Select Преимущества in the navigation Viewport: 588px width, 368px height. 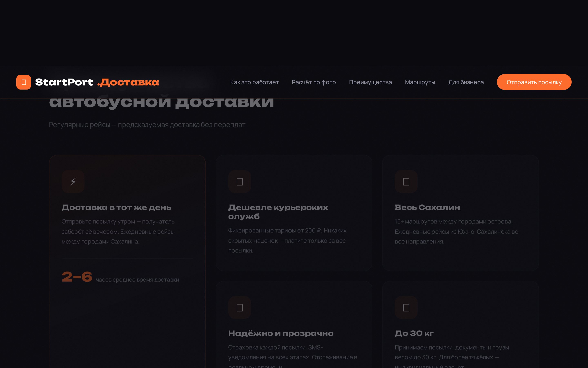[370, 82]
